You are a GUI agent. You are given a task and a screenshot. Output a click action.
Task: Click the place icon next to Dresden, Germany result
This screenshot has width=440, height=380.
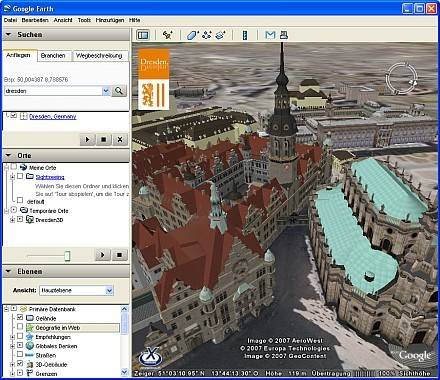(23, 116)
